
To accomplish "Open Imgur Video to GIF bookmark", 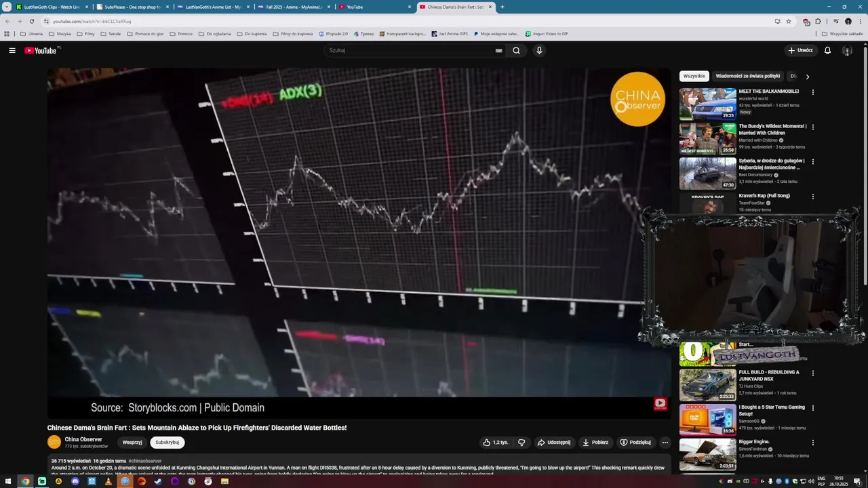I will pyautogui.click(x=547, y=33).
